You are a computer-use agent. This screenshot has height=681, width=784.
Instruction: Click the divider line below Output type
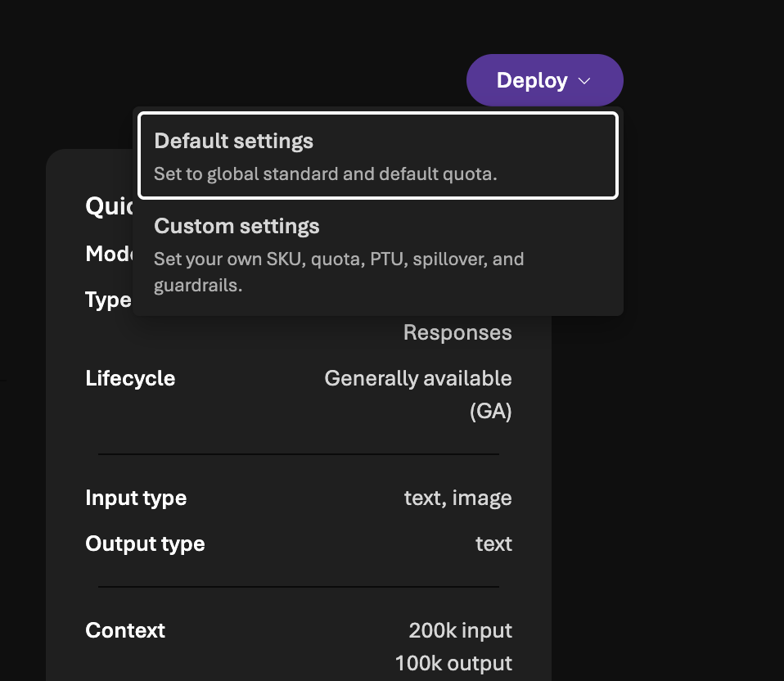point(299,587)
